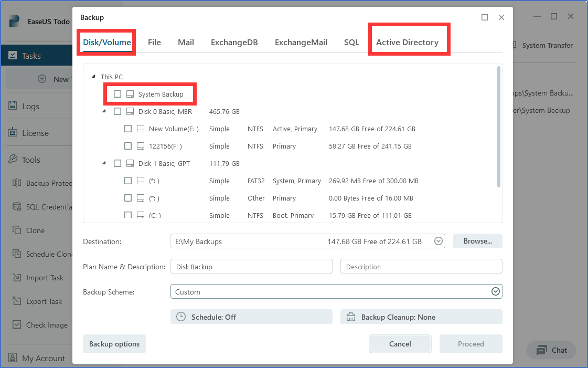Open the Destination dropdown

coord(438,241)
